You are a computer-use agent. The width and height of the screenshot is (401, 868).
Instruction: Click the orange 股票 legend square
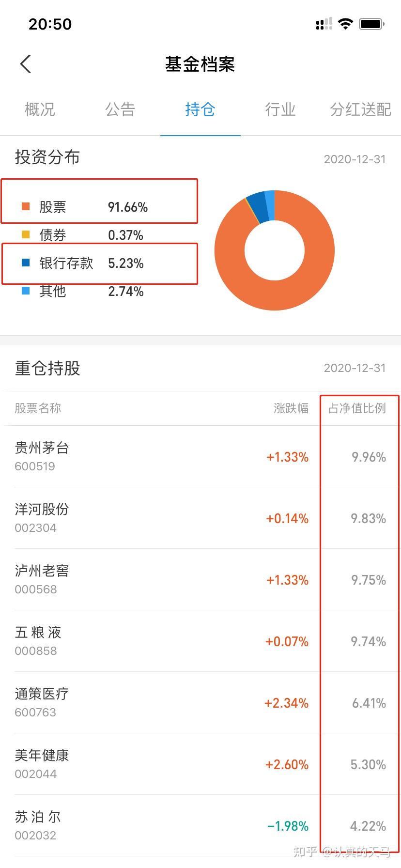tap(26, 207)
